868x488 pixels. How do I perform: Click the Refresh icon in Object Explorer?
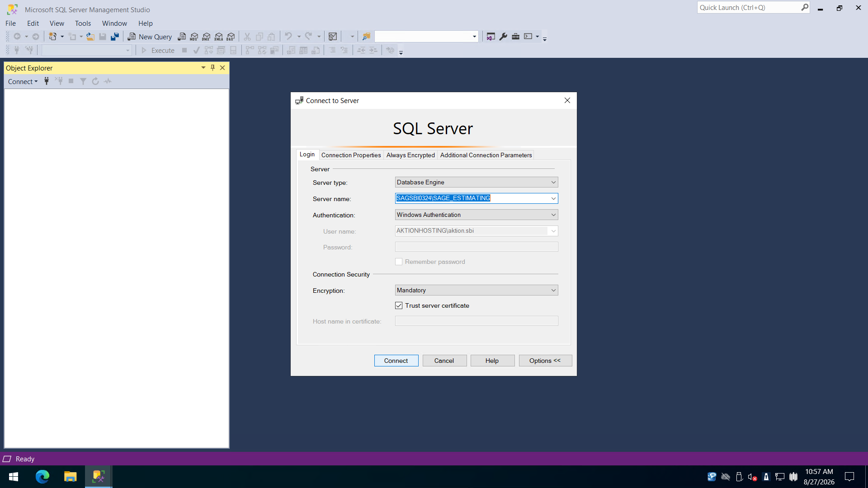95,81
